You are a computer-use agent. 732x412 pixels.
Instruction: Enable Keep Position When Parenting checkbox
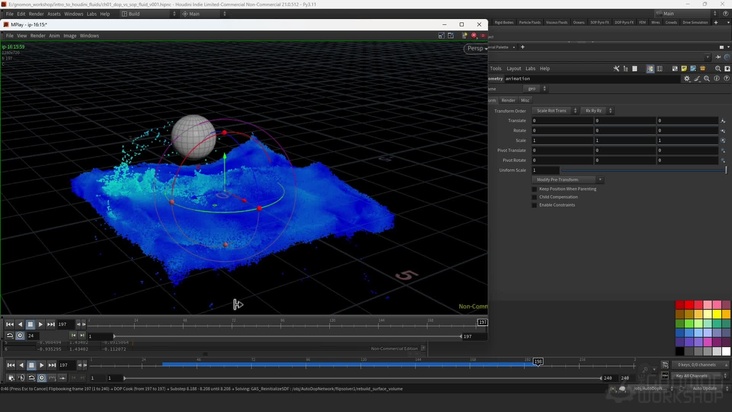535,189
